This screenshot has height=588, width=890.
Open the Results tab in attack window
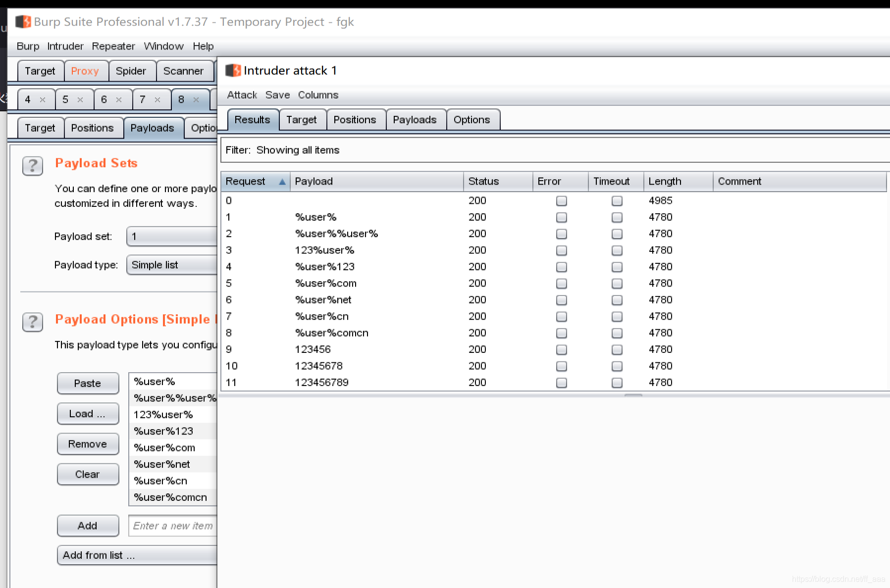click(253, 120)
